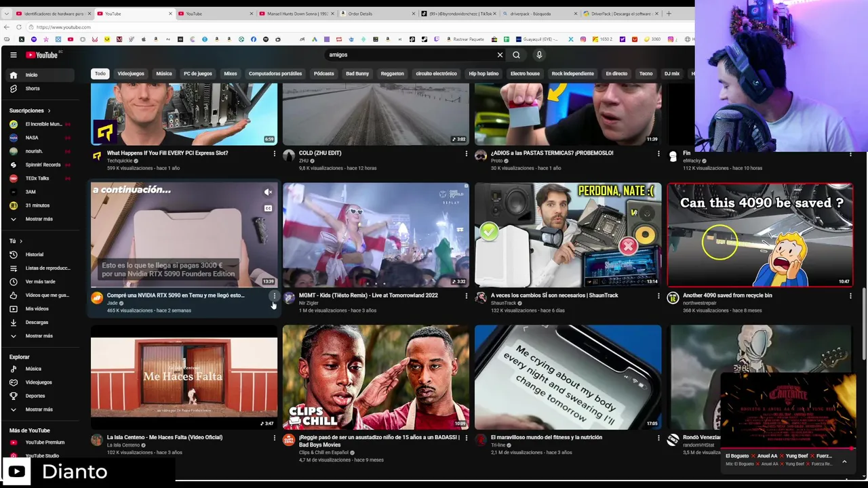
Task: Open the YouTube hamburger guide menu
Action: 13,55
